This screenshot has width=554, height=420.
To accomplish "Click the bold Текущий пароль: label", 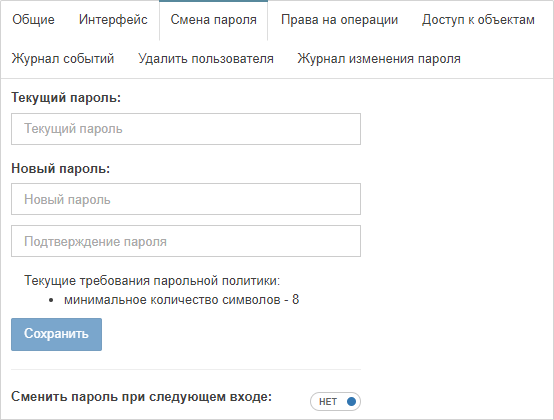I will click(66, 97).
